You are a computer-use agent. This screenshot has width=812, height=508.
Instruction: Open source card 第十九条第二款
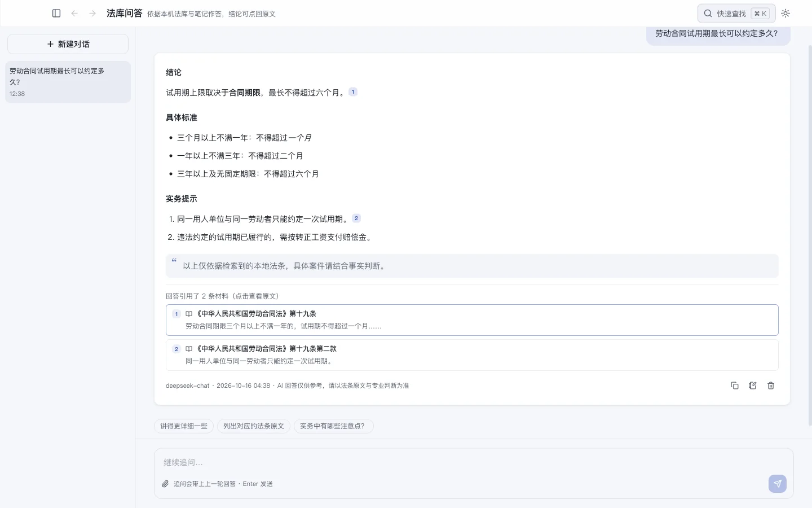(x=472, y=355)
